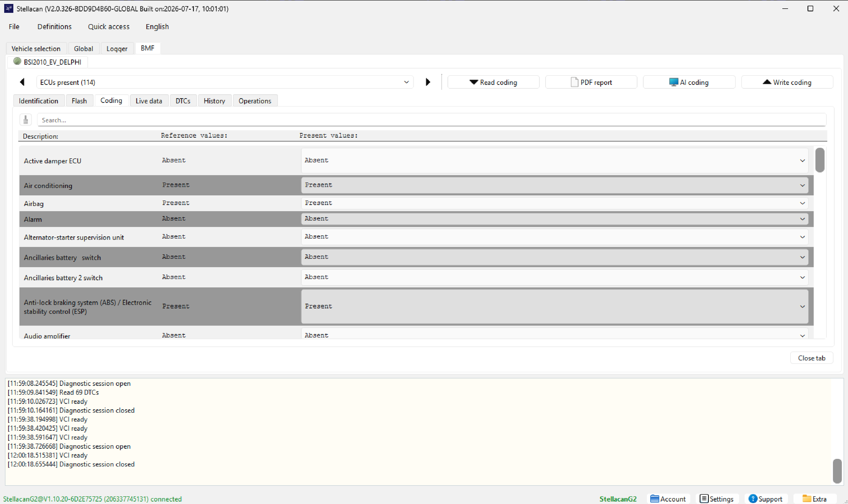The height and width of the screenshot is (504, 848).
Task: Open Settings from the bottom bar
Action: click(x=717, y=499)
